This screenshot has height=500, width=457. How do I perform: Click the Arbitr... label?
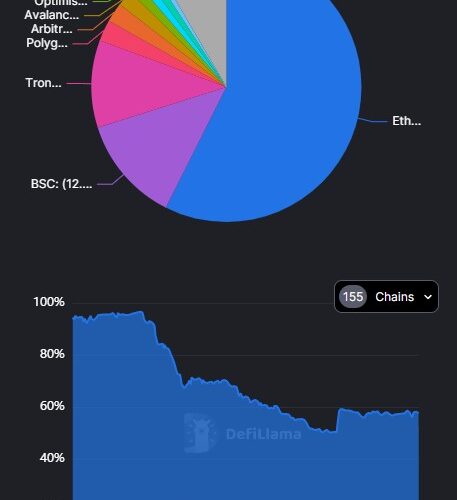[52, 29]
